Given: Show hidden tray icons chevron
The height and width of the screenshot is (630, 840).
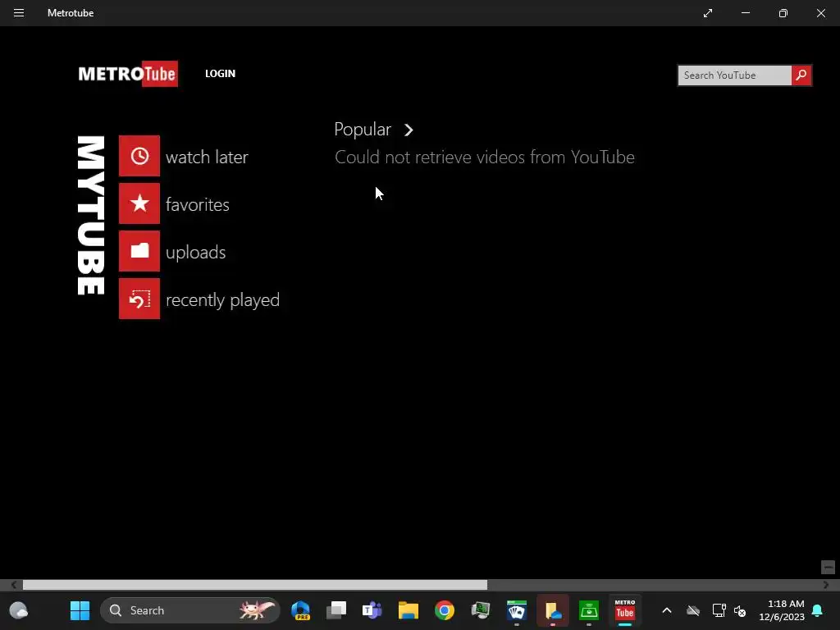Looking at the screenshot, I should (667, 610).
